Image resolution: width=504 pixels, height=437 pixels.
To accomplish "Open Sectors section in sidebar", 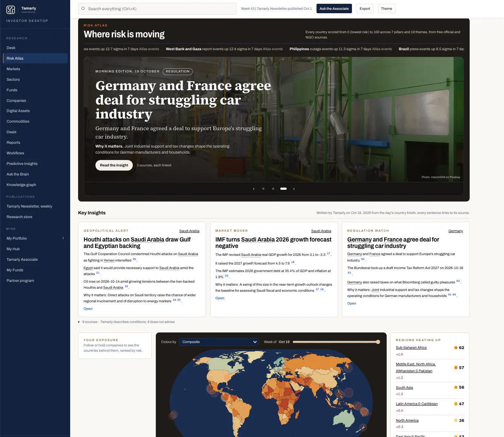I will 35,80.
